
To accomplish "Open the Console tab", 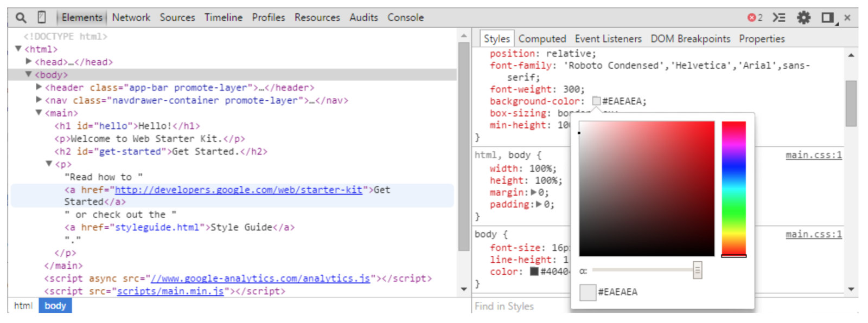I will click(405, 17).
